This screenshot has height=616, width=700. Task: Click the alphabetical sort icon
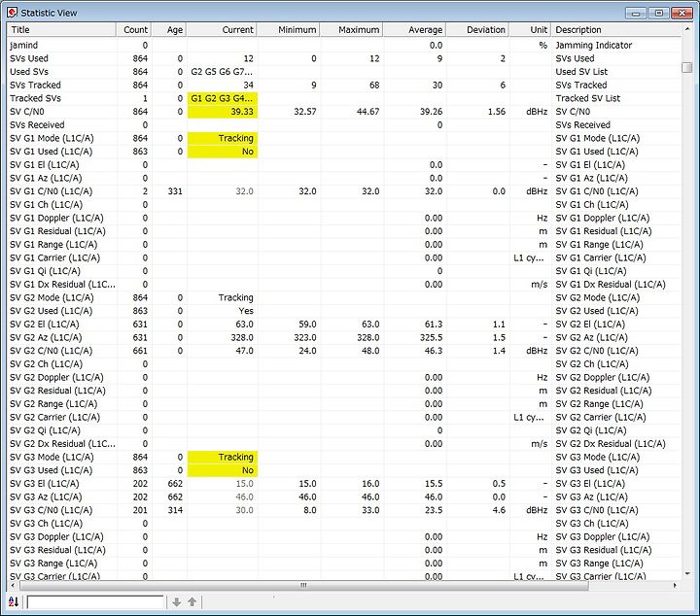tap(14, 601)
